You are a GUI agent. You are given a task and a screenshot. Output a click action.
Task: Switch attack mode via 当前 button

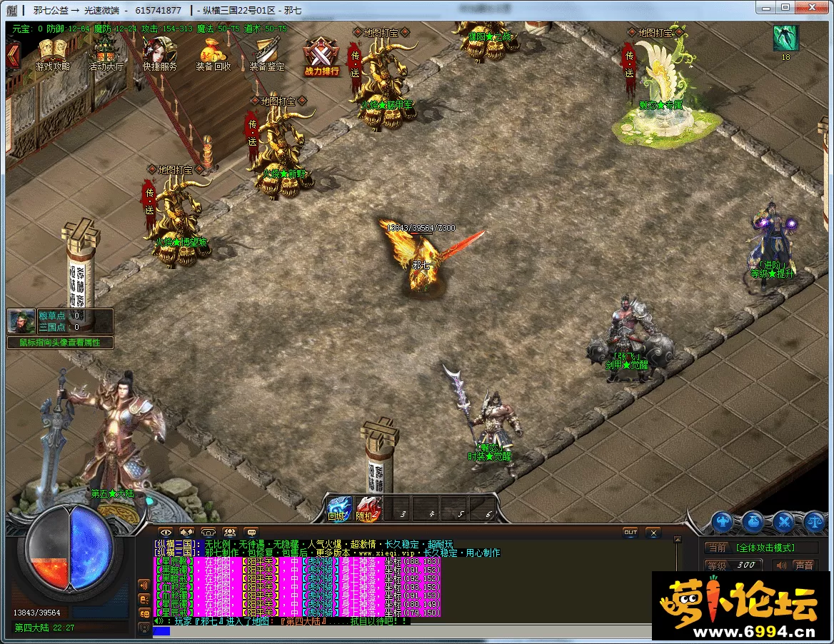coord(718,548)
